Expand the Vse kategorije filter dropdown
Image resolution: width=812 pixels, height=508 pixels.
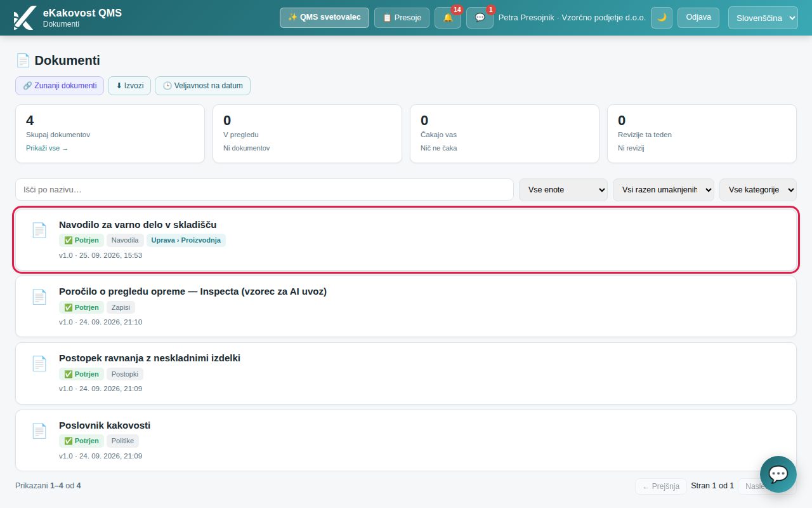(758, 189)
